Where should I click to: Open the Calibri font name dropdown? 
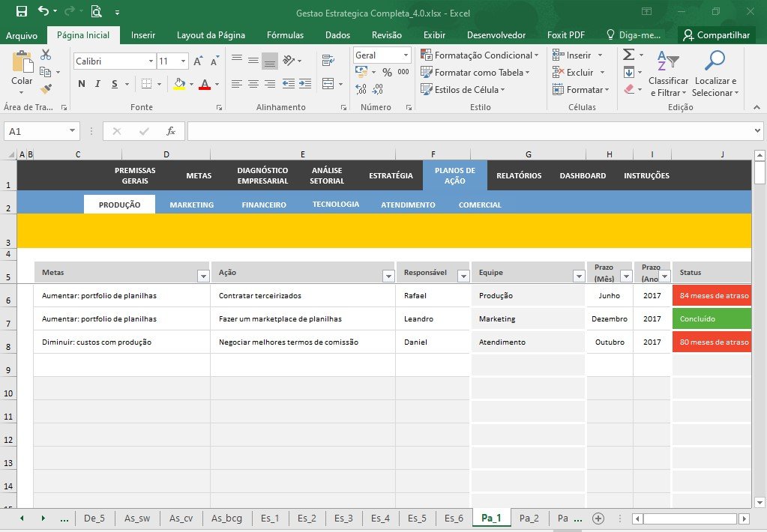pos(151,61)
